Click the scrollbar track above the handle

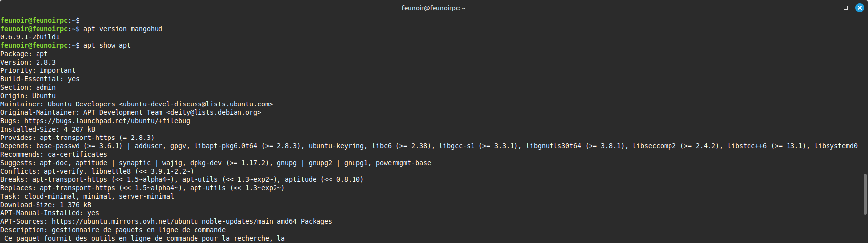[865, 94]
